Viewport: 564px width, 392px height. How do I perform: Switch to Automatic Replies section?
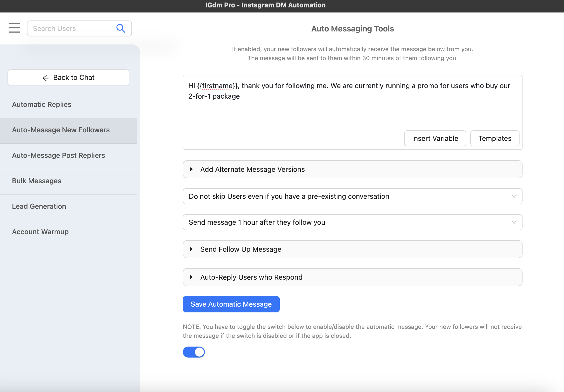pyautogui.click(x=41, y=104)
